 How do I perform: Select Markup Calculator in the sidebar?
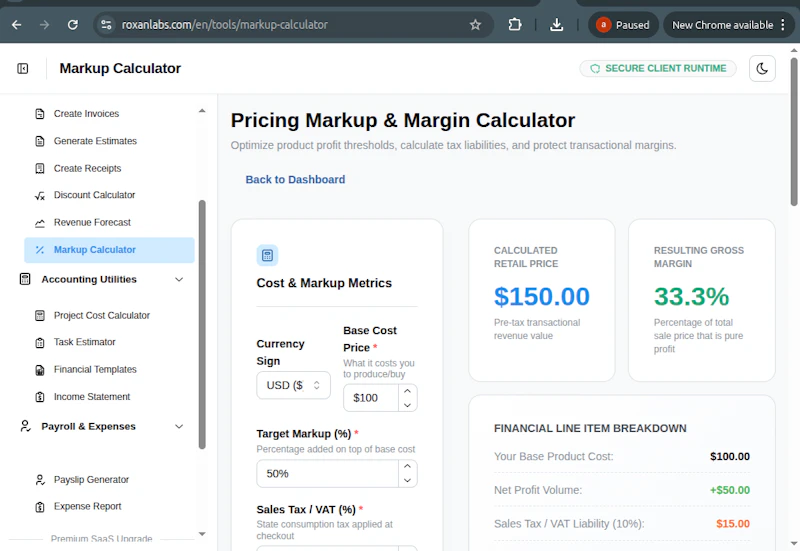[x=109, y=250]
